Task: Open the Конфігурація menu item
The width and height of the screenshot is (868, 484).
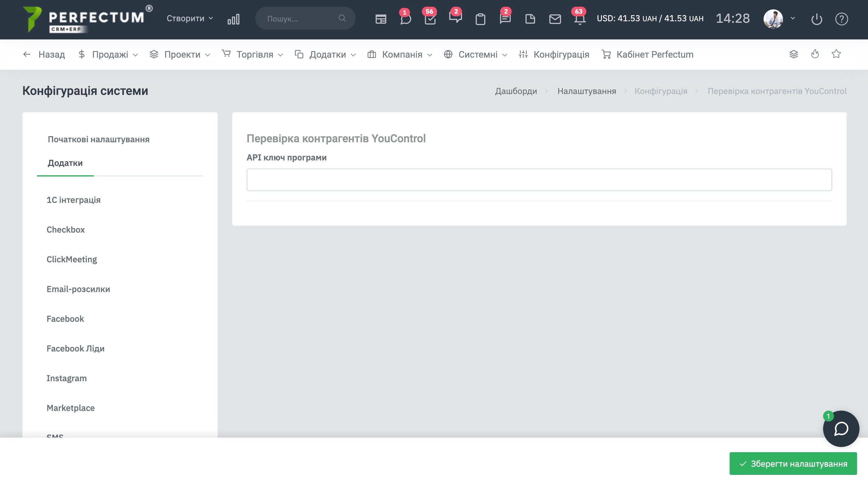Action: pos(554,55)
